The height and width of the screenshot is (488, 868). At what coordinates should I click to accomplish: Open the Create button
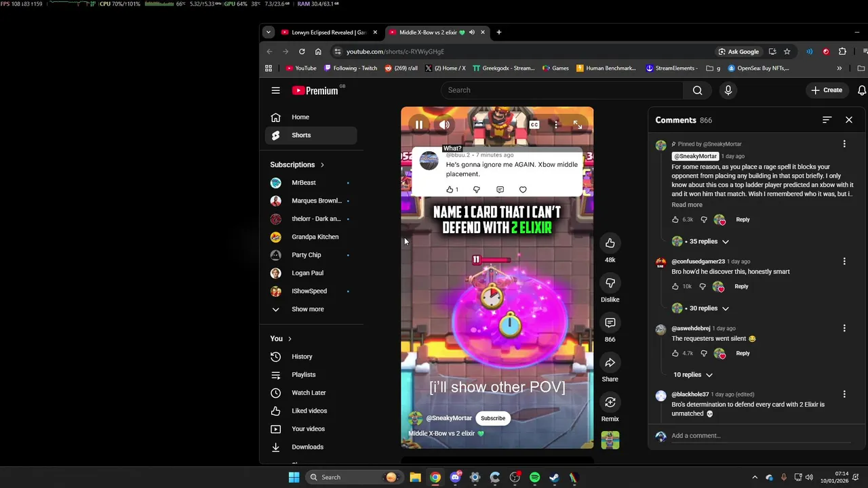point(827,90)
